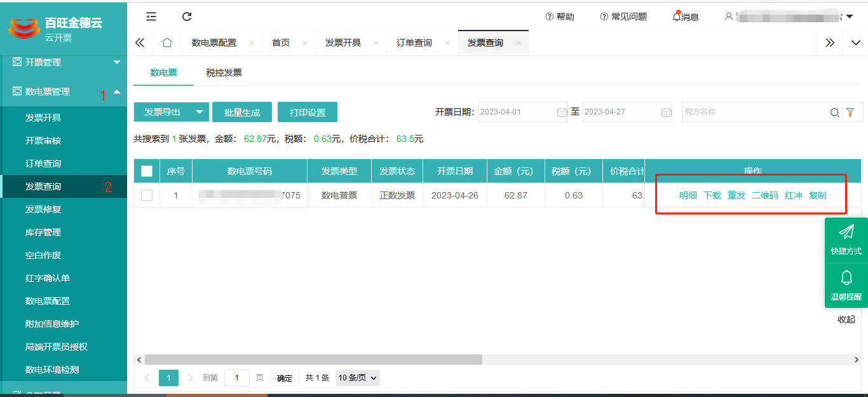This screenshot has height=397, width=868.
Task: Expand the 开票管理 sidebar section
Action: pos(117,62)
